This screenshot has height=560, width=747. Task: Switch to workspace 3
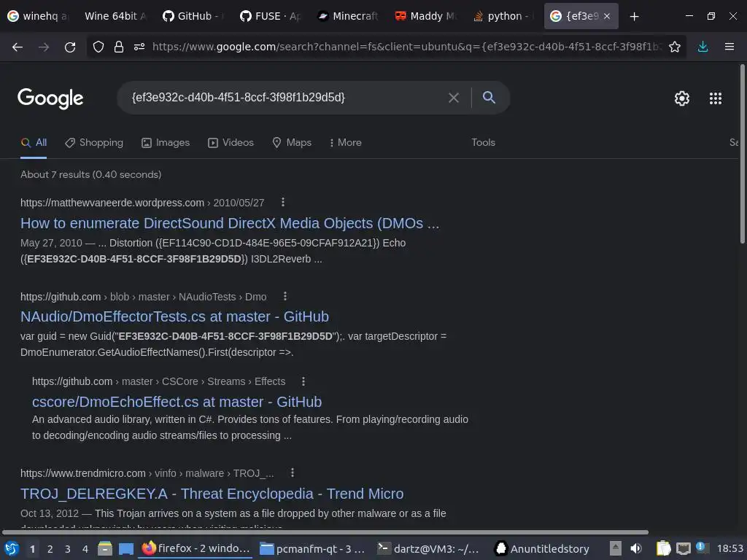(67, 549)
